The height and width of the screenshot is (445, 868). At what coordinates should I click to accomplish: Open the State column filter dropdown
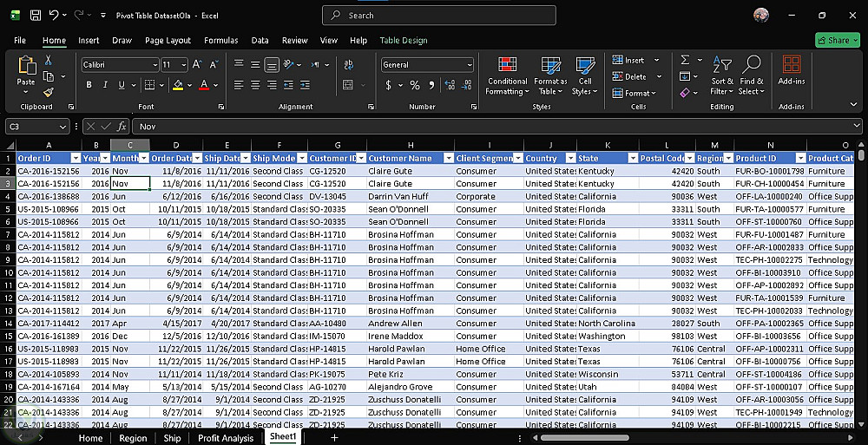(631, 159)
